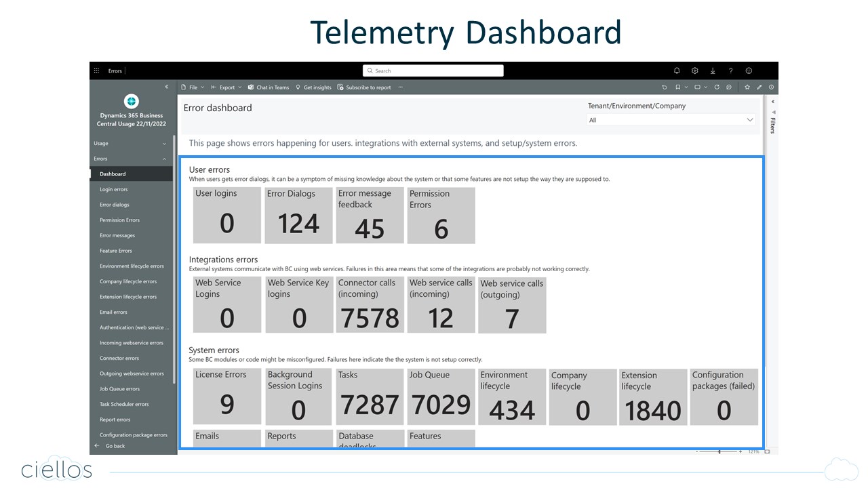Open Job Queue errors page in sidebar

tap(131, 389)
